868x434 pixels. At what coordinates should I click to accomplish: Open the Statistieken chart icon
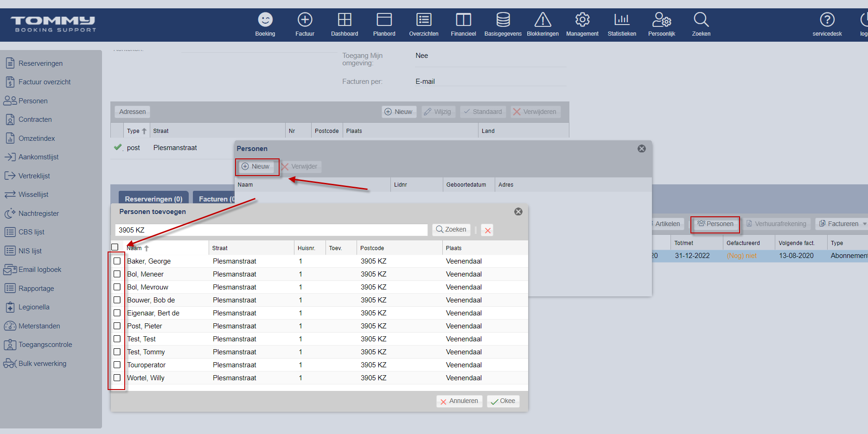point(622,20)
